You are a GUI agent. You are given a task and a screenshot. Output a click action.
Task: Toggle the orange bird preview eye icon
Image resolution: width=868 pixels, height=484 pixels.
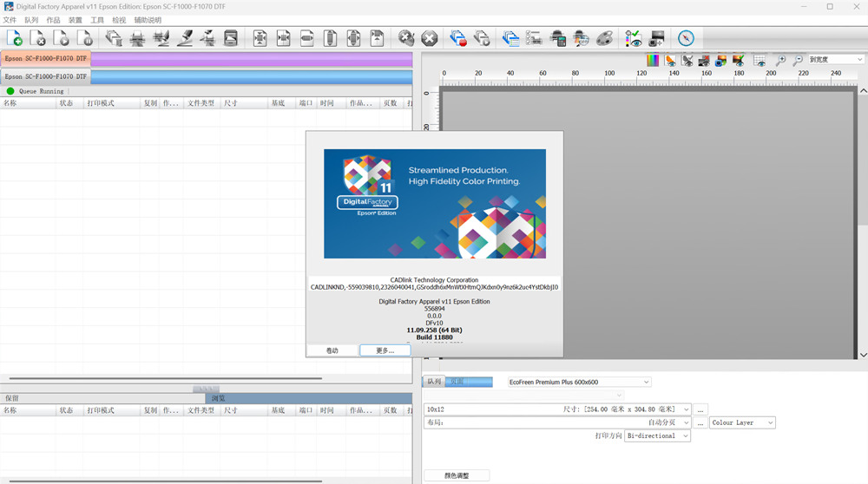point(670,61)
